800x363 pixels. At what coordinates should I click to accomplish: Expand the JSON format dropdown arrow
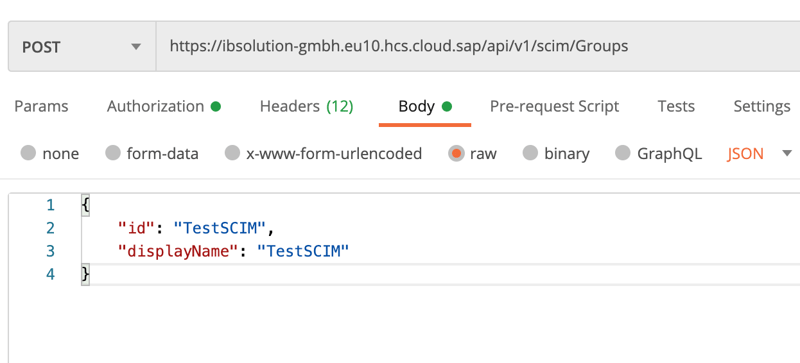pos(787,153)
